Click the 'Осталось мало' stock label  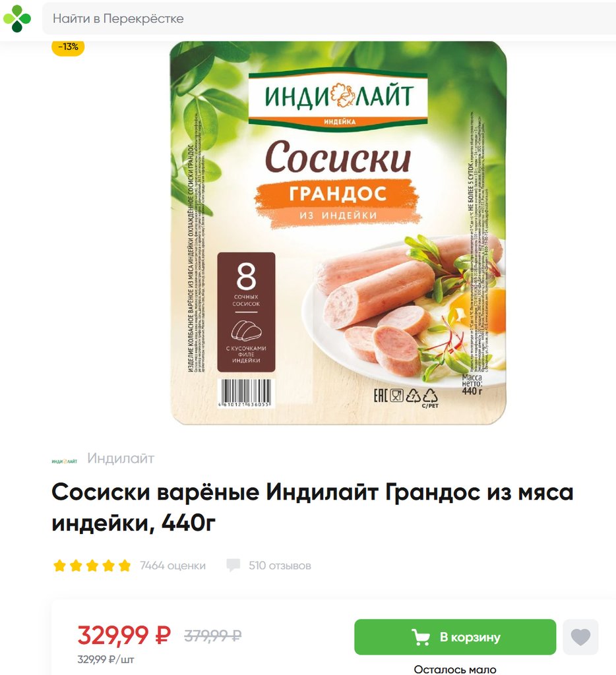[x=455, y=669]
